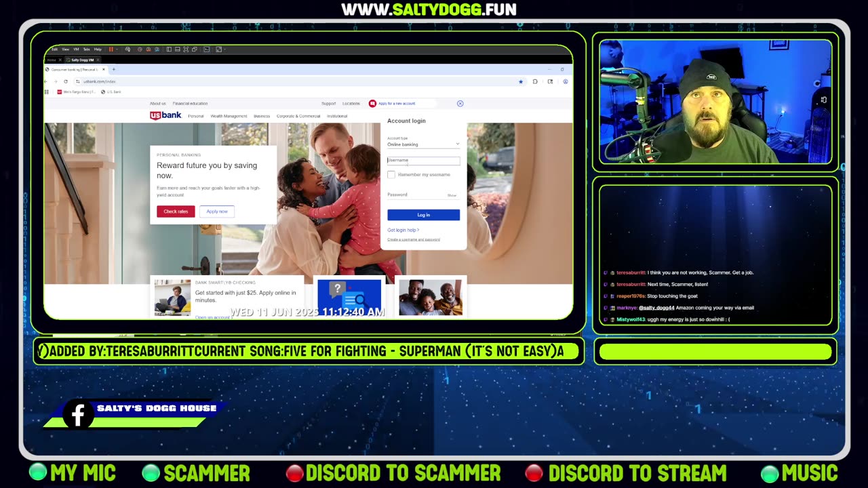Click the orange pause VM icon
The image size is (868, 488).
tap(111, 49)
